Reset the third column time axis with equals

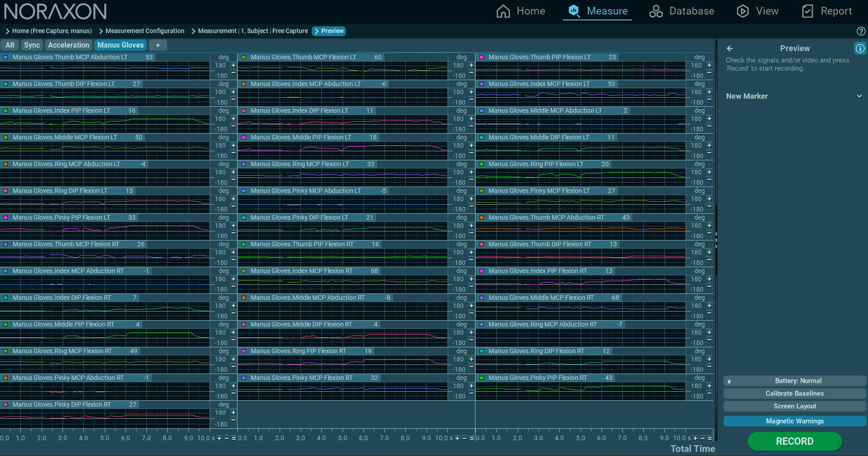(x=710, y=438)
